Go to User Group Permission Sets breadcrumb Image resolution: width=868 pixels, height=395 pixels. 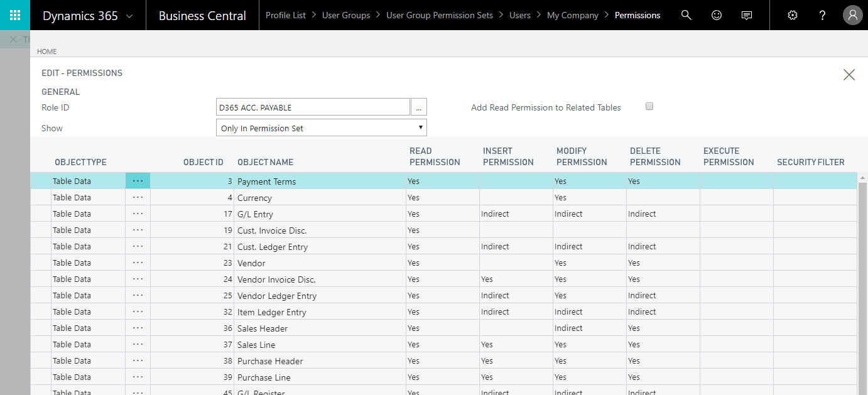point(440,15)
